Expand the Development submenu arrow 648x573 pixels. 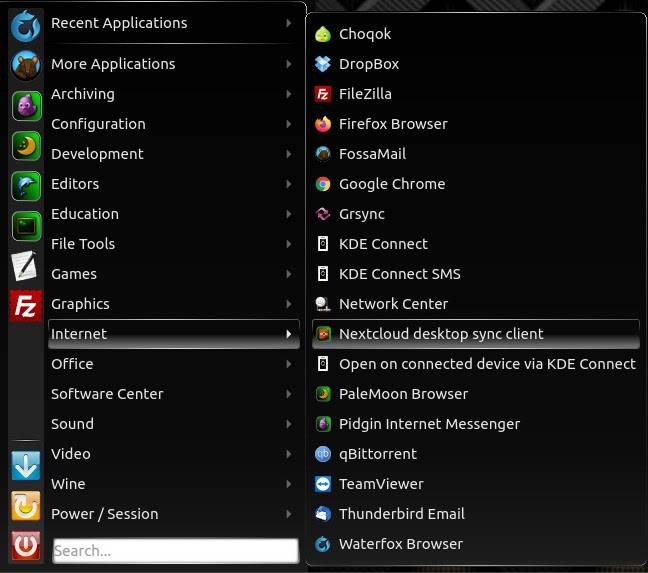click(289, 154)
